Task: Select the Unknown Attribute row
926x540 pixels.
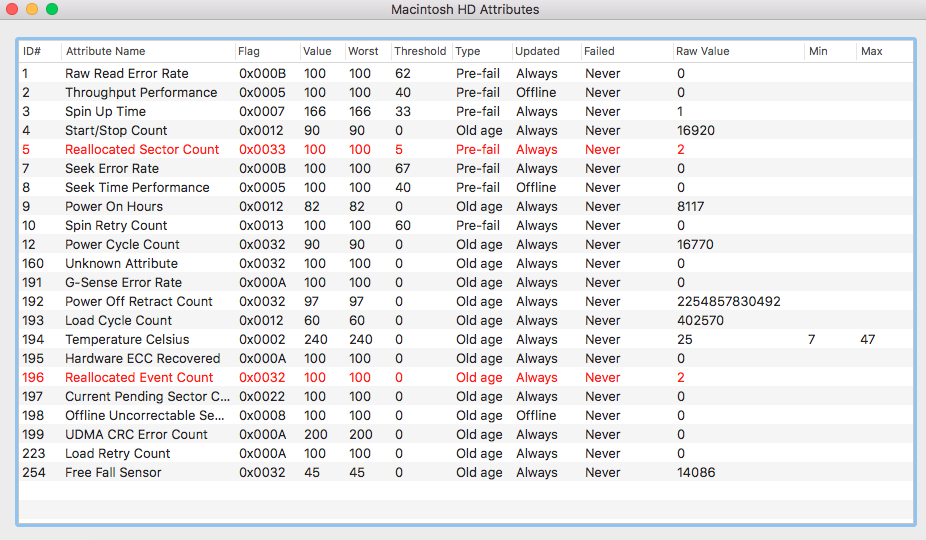Action: tap(467, 263)
